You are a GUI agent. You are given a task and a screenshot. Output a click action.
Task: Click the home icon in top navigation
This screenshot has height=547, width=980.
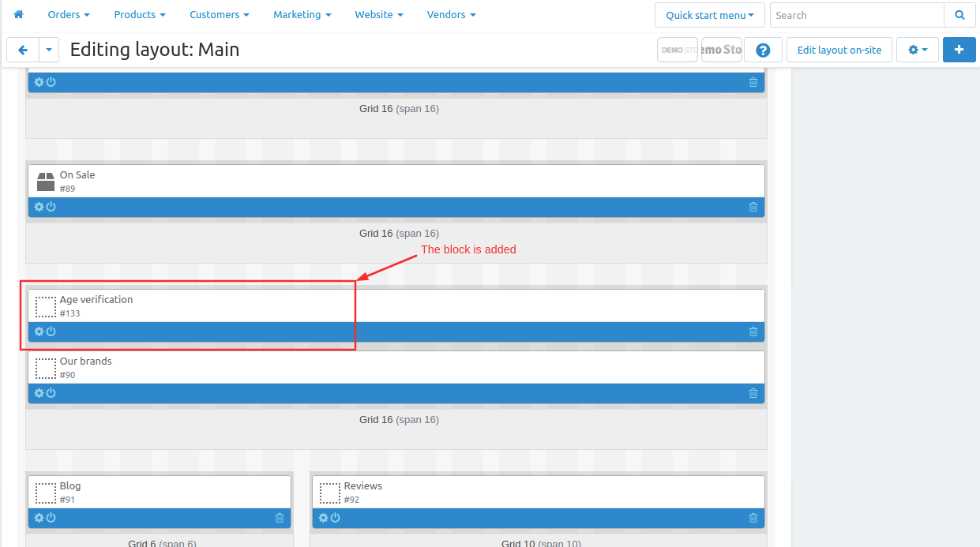pyautogui.click(x=19, y=15)
